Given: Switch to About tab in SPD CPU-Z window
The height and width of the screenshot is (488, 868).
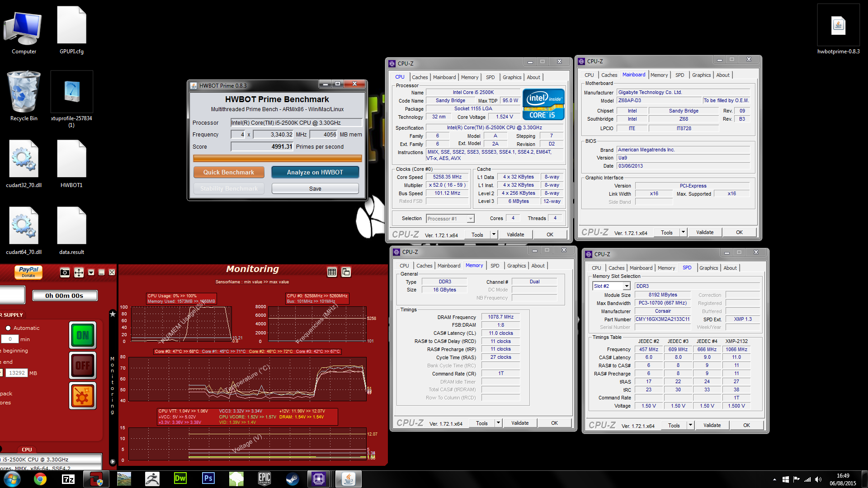Looking at the screenshot, I should point(730,268).
